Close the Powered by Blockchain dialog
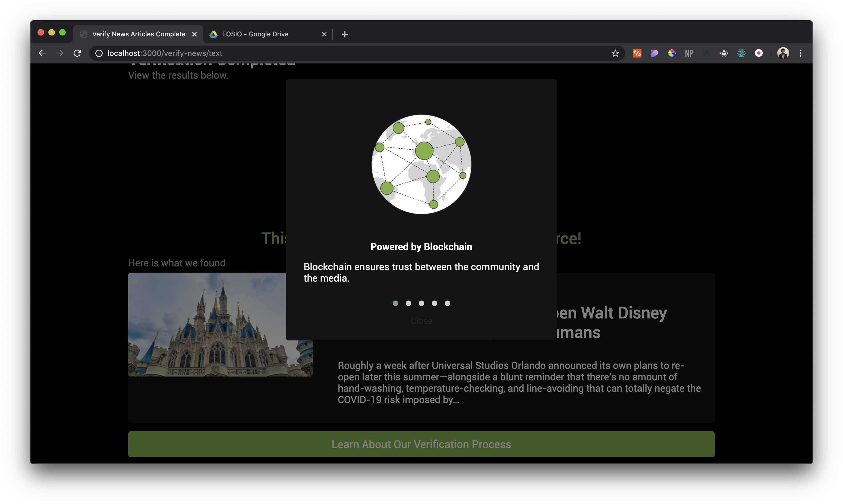This screenshot has height=504, width=843. click(x=421, y=321)
